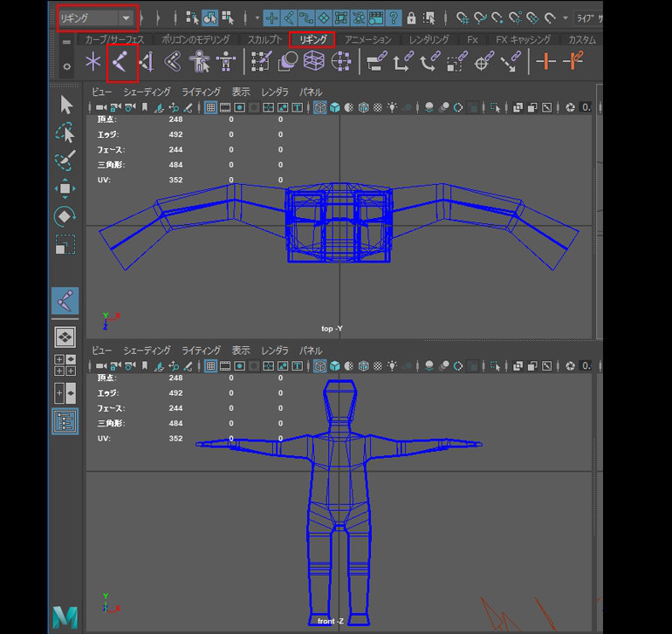
Task: Switch to the アニメーション shelf tab
Action: click(368, 40)
